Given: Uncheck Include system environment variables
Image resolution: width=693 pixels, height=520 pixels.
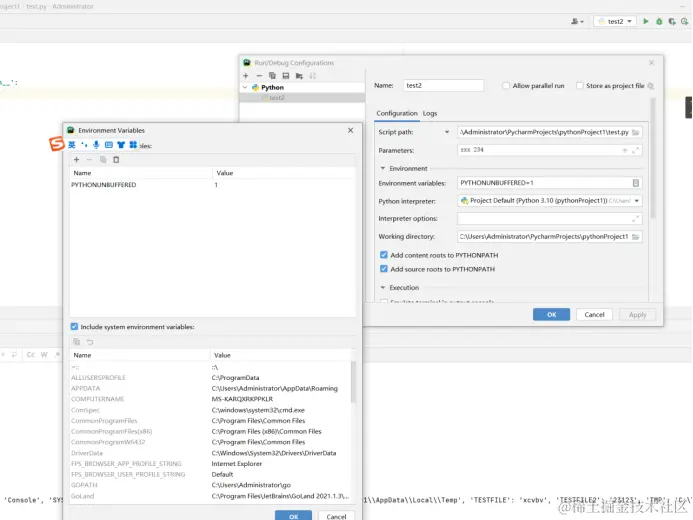Looking at the screenshot, I should [x=74, y=327].
